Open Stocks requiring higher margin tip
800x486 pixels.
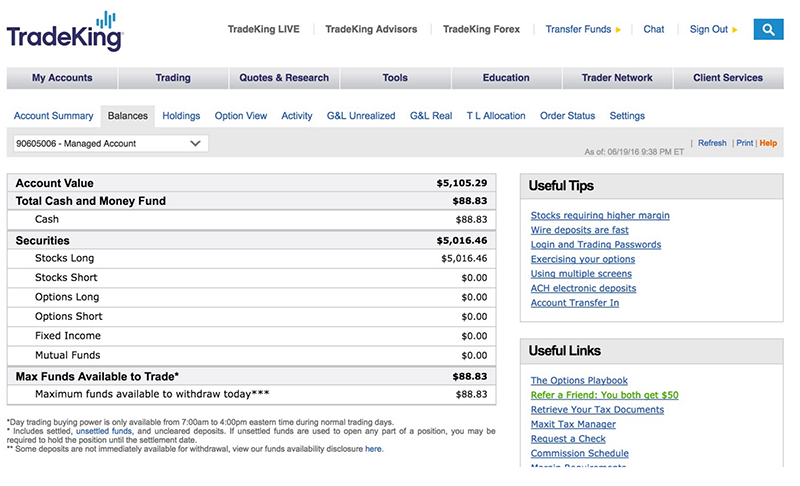click(600, 215)
